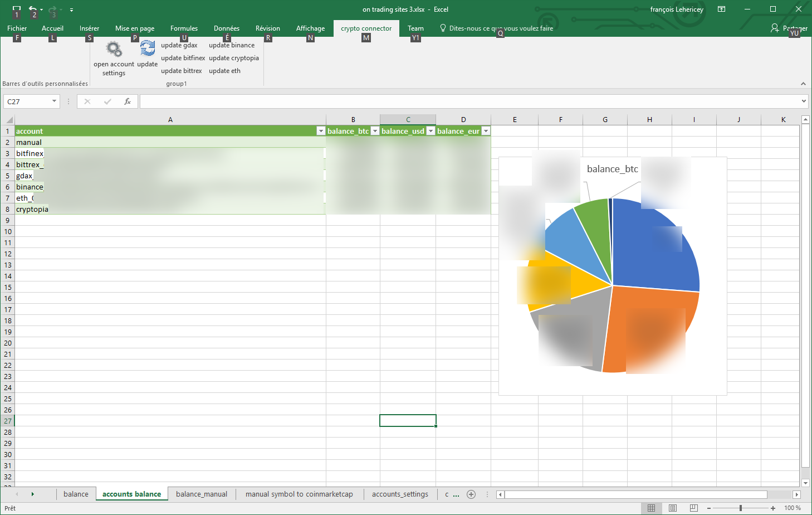Expand the formula bar
812x515 pixels.
tap(804, 101)
